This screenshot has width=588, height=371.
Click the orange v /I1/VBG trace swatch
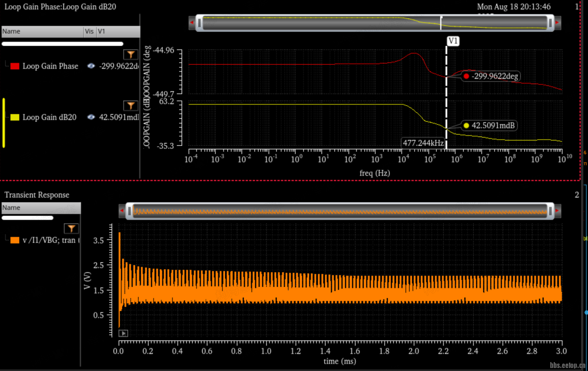pyautogui.click(x=15, y=240)
